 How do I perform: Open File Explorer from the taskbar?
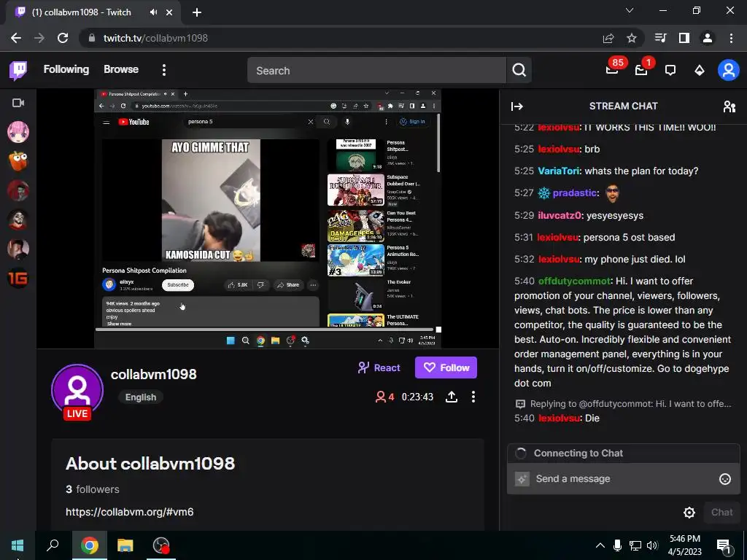[x=125, y=545]
